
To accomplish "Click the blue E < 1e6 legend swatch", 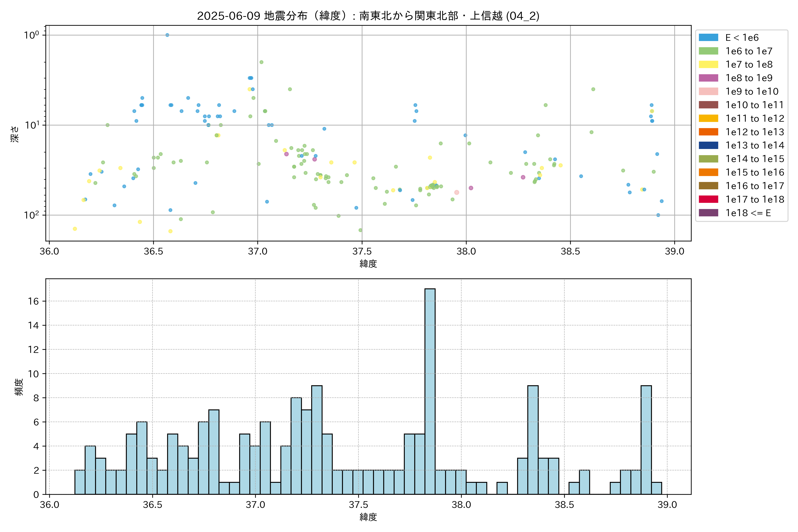I will [708, 37].
